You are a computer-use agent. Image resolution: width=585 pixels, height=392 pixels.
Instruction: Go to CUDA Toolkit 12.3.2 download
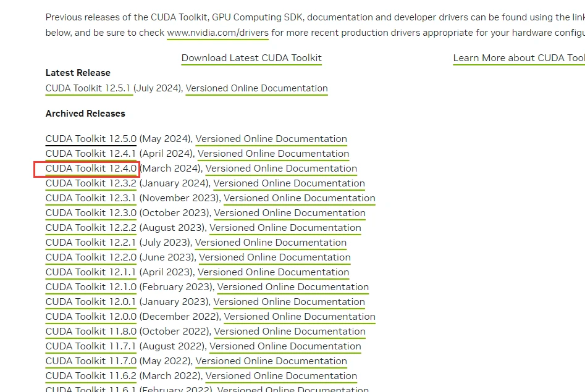pos(91,183)
